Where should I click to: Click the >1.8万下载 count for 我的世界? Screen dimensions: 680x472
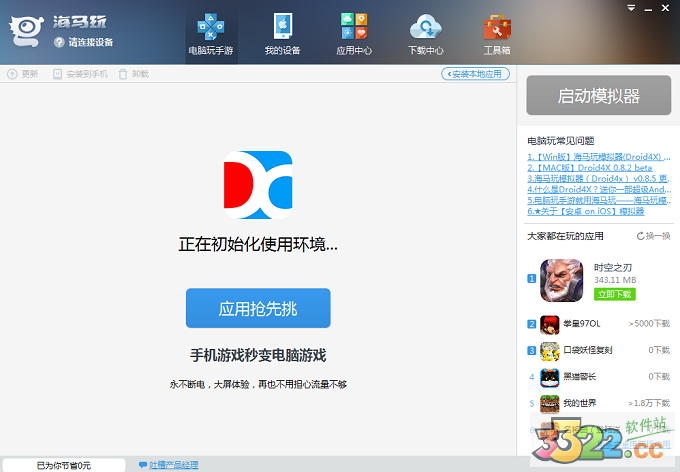coord(649,403)
